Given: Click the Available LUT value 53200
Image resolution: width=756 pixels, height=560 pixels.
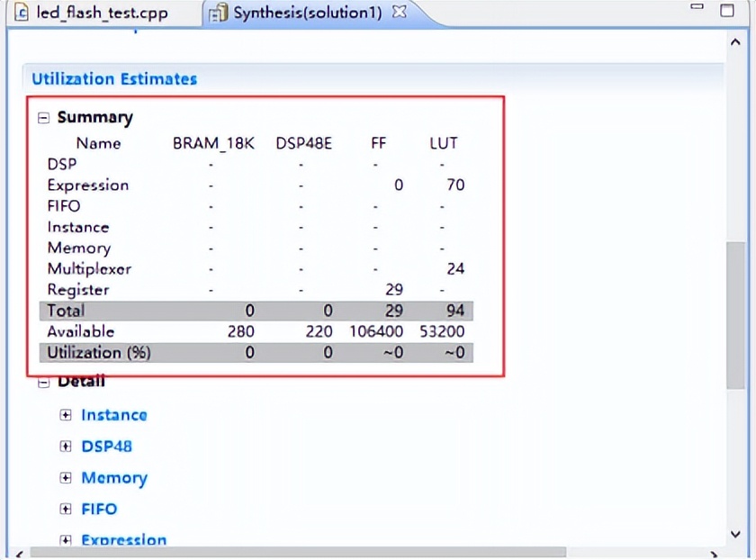Looking at the screenshot, I should pos(442,331).
